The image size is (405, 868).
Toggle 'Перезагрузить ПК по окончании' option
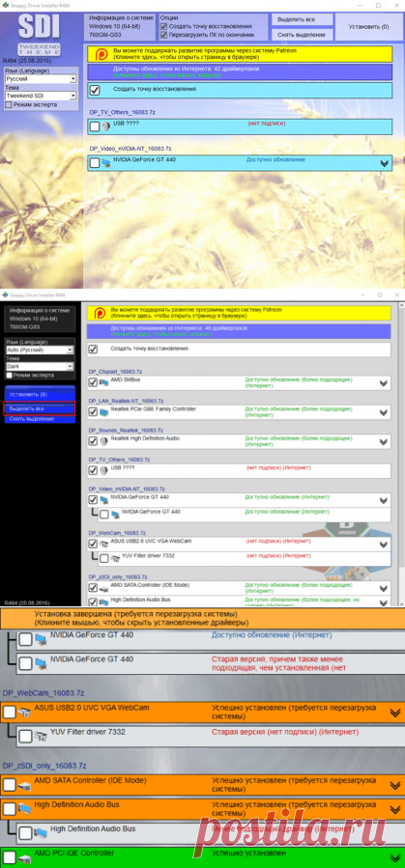coord(164,35)
